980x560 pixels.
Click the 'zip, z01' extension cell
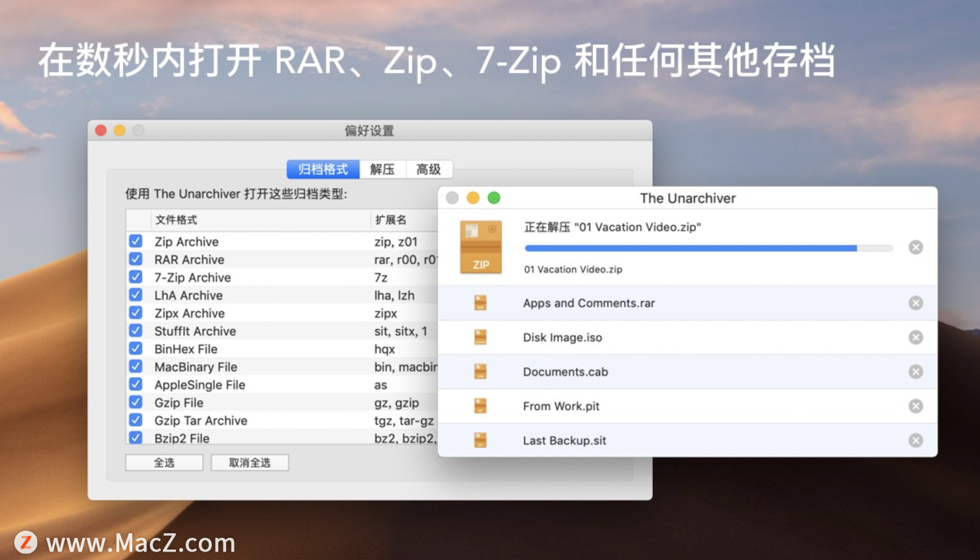pos(396,242)
